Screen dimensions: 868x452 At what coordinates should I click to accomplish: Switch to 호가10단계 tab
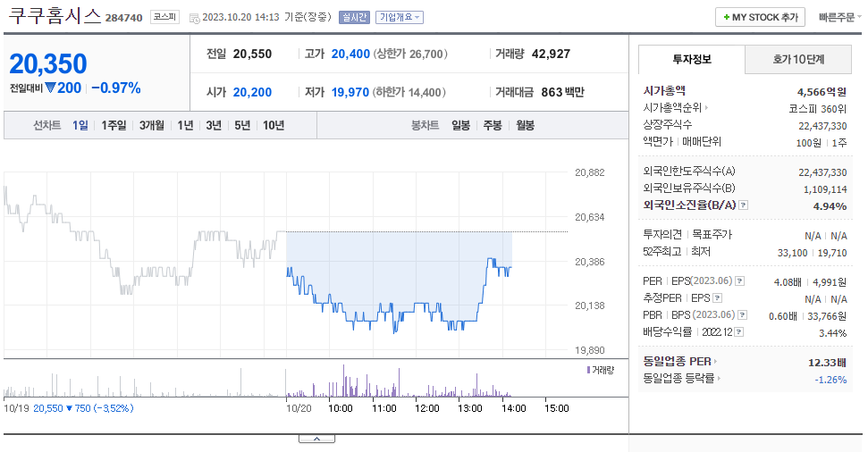pyautogui.click(x=798, y=59)
